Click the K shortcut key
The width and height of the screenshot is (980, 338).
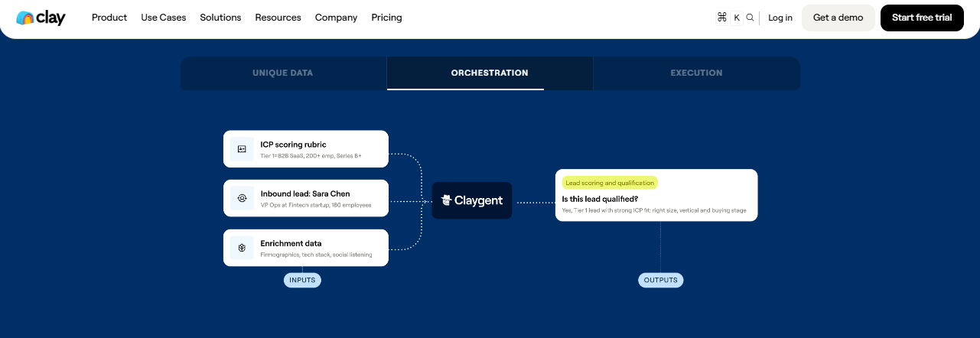(x=737, y=18)
